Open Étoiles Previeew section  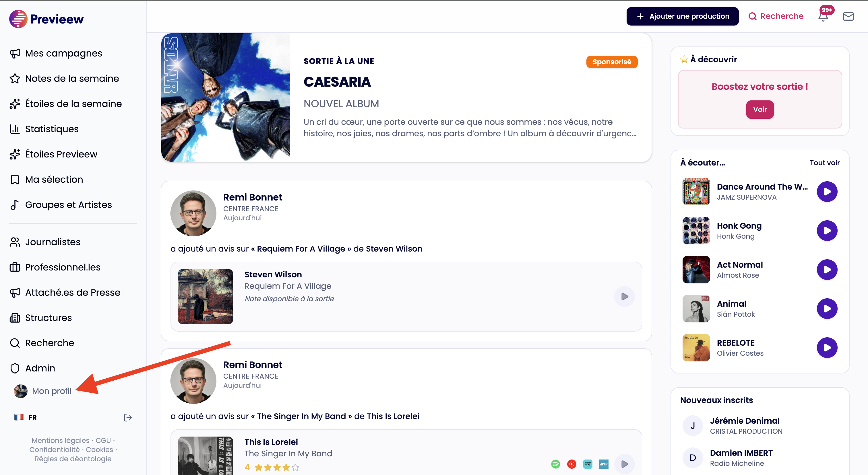click(61, 154)
